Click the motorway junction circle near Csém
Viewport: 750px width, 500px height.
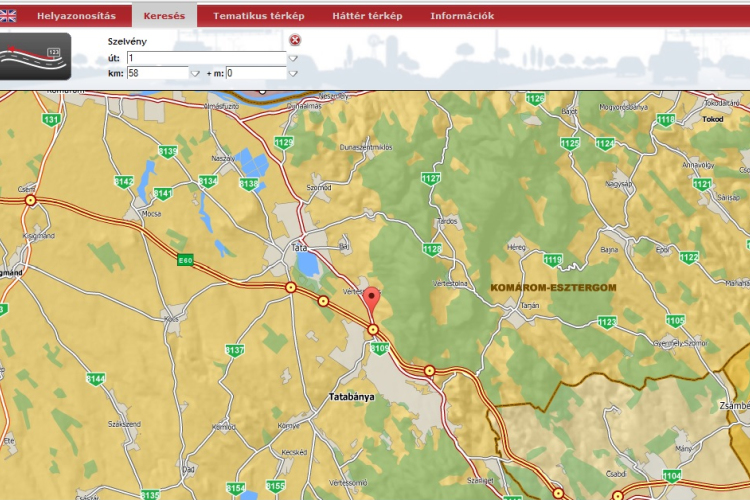[x=30, y=200]
